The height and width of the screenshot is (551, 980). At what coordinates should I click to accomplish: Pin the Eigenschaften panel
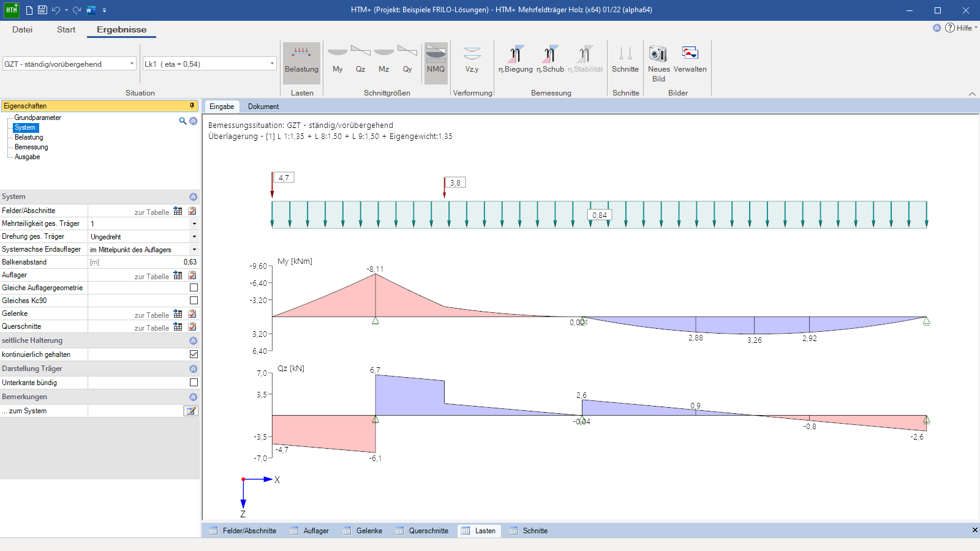(x=192, y=106)
